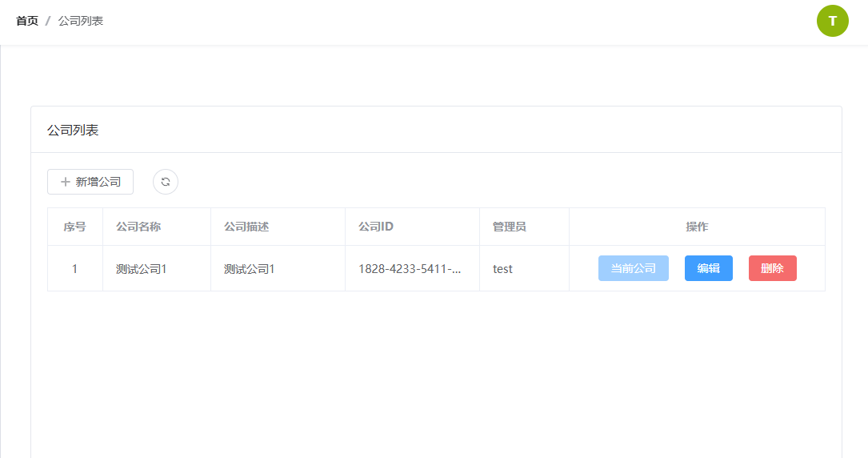Screen dimensions: 868x458
Task: Click the refresh icon beside 新增公司
Action: [166, 182]
